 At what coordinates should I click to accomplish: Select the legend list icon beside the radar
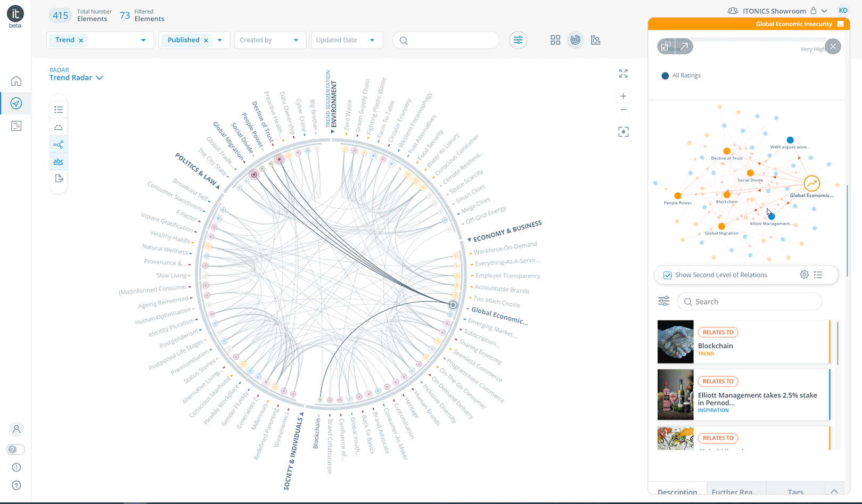point(59,109)
